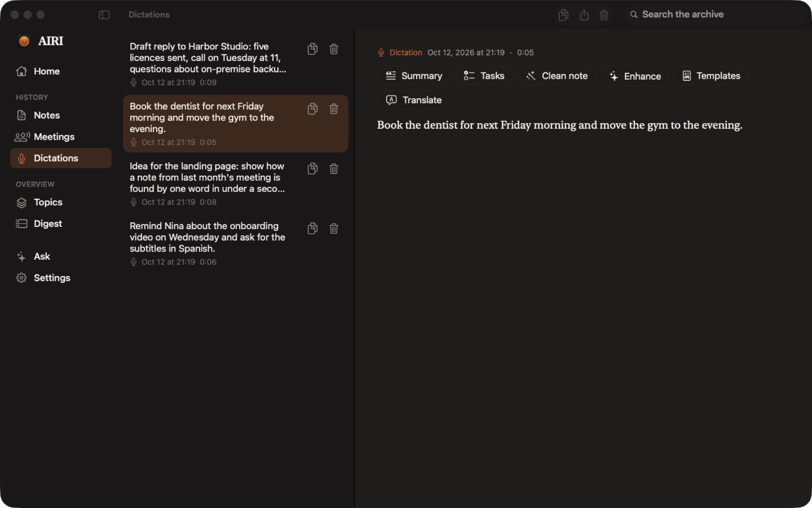
Task: Generate a Summary of the dictation
Action: coord(414,76)
